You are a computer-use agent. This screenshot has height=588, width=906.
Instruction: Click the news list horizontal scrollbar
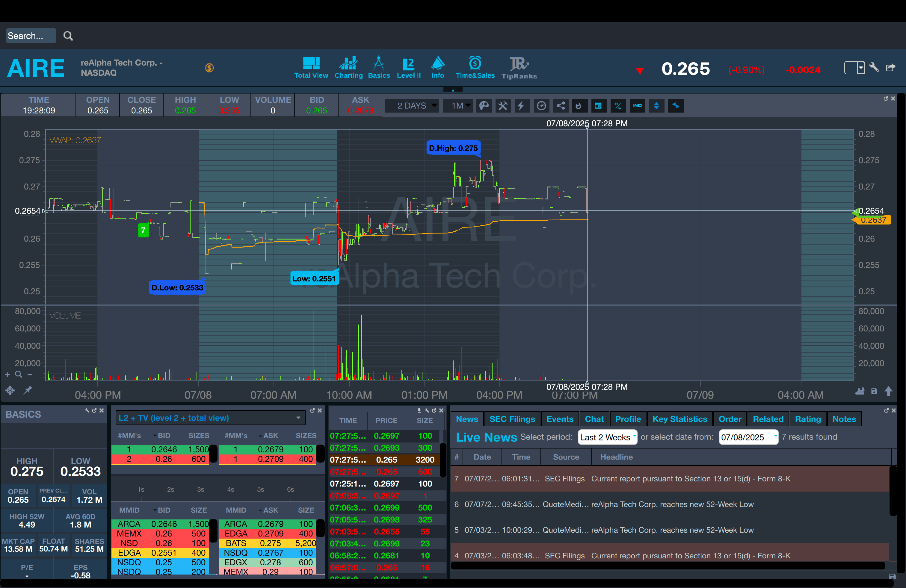(668, 566)
